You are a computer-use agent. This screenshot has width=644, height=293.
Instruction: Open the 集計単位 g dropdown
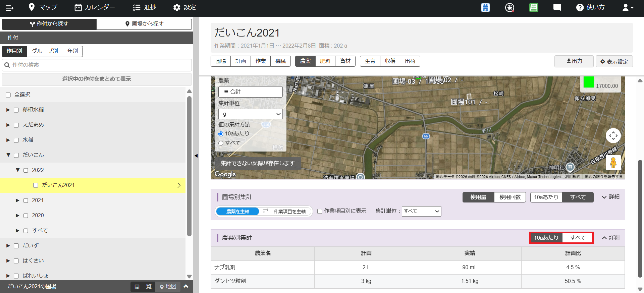tap(251, 114)
